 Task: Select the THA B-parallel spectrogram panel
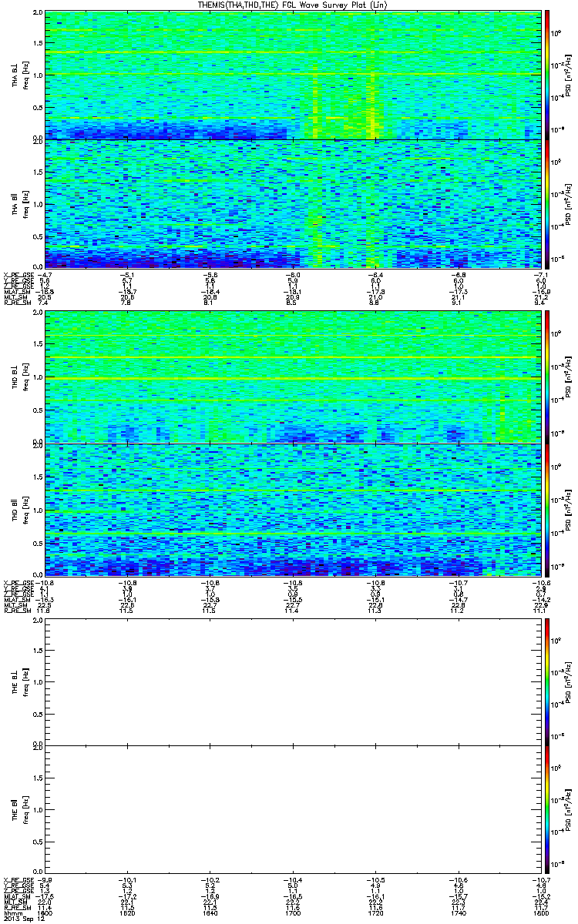[294, 203]
